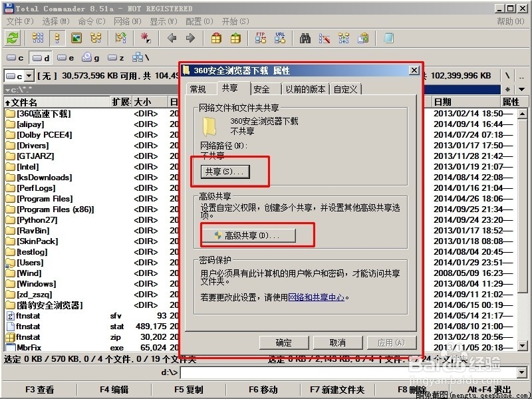532x399 pixels.
Task: Open network neighborhood drive icon
Action: pos(140,58)
